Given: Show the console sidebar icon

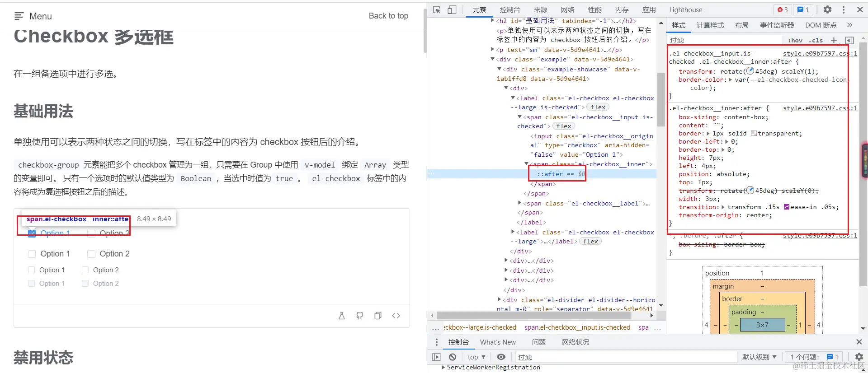Looking at the screenshot, I should [436, 357].
